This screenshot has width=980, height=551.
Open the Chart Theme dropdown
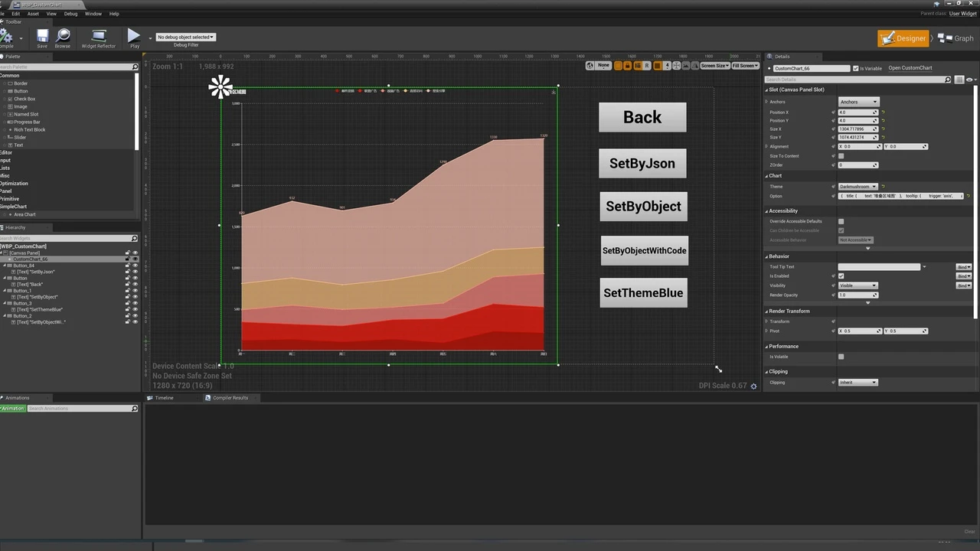pyautogui.click(x=857, y=187)
